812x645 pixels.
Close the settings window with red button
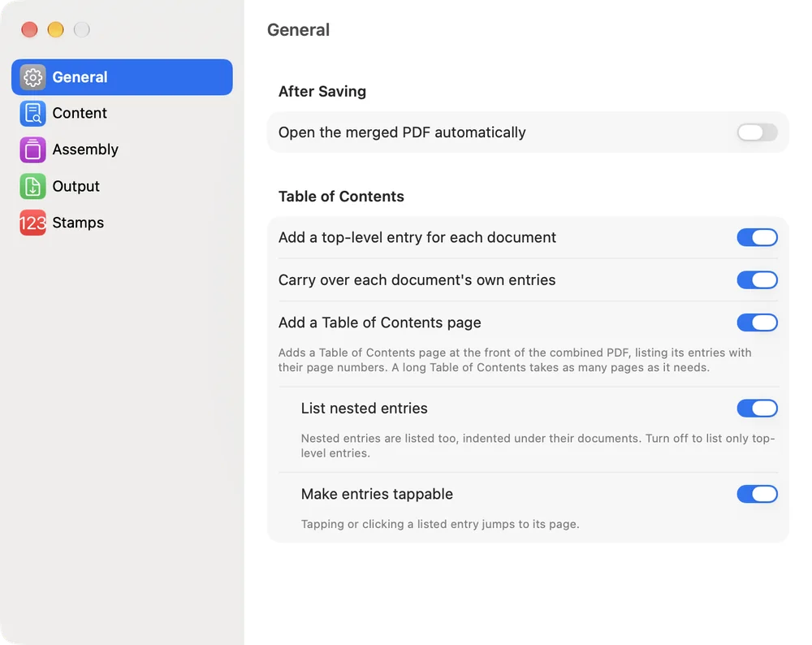coord(29,29)
